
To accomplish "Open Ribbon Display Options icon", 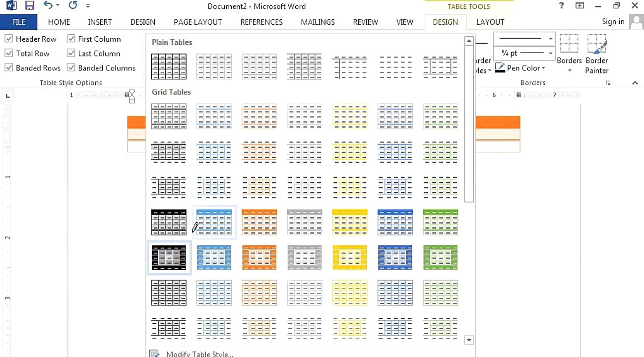I will (x=580, y=6).
